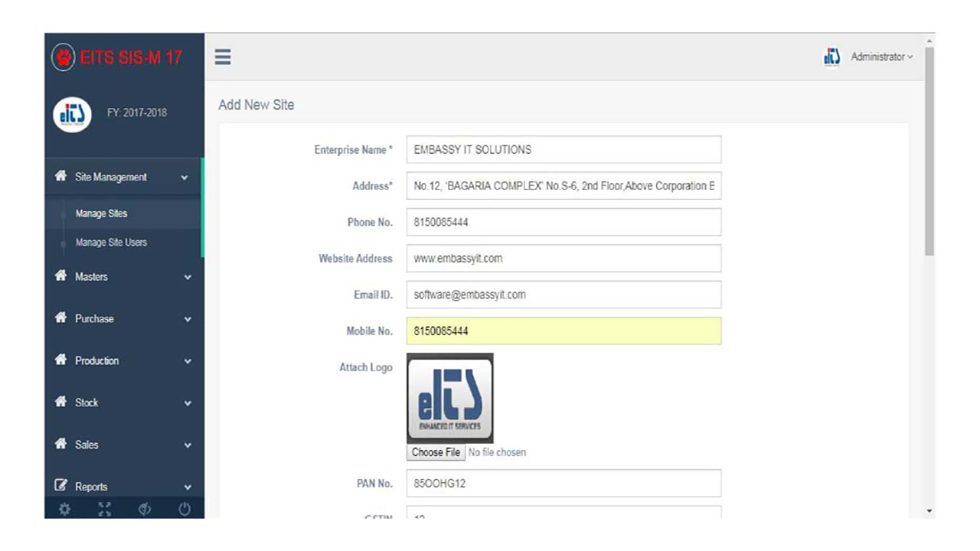Click the FY: 2017-2018 text
980x551 pixels.
[137, 112]
